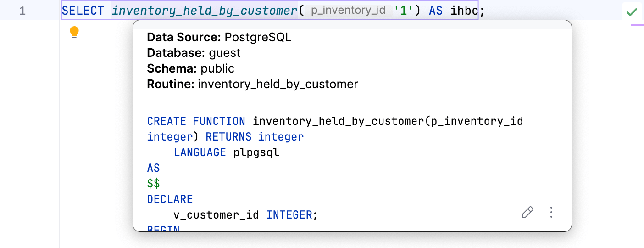644x248 pixels.
Task: Click the green $$ delimiter in popup
Action: [153, 184]
